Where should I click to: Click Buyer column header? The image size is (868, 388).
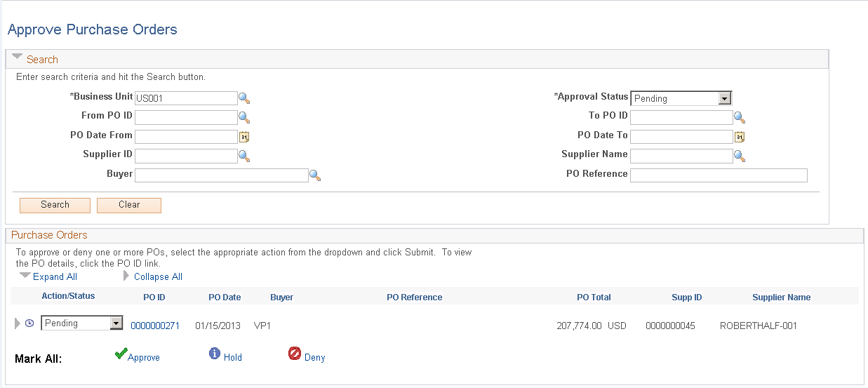click(x=281, y=297)
